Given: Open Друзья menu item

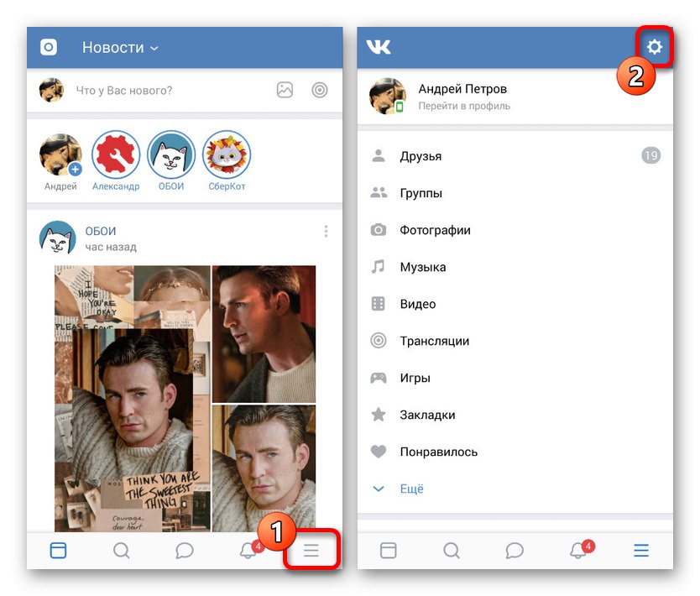Looking at the screenshot, I should pos(515,156).
